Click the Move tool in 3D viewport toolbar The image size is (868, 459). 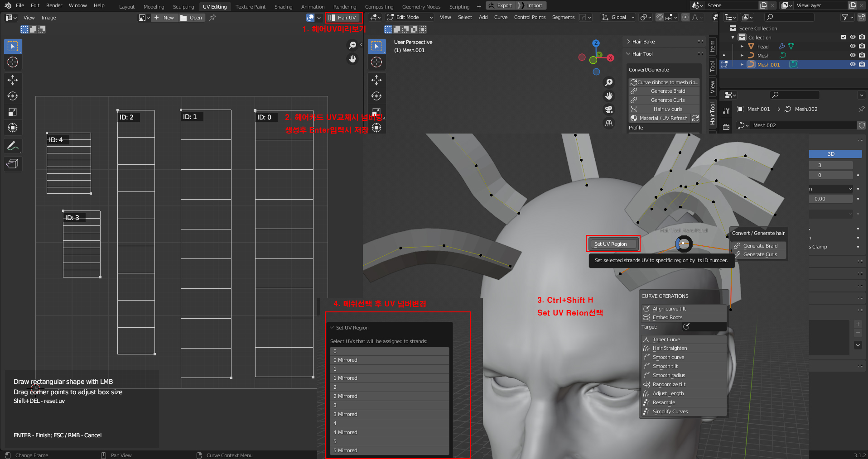[376, 80]
